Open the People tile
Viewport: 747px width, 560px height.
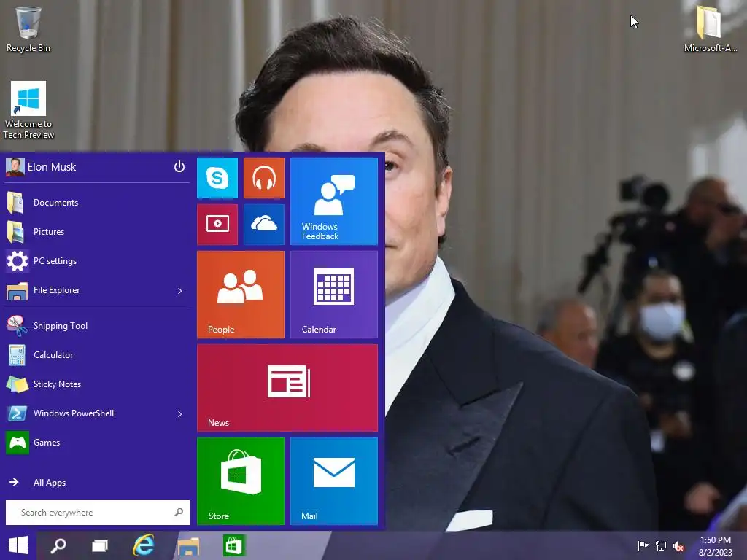click(241, 295)
